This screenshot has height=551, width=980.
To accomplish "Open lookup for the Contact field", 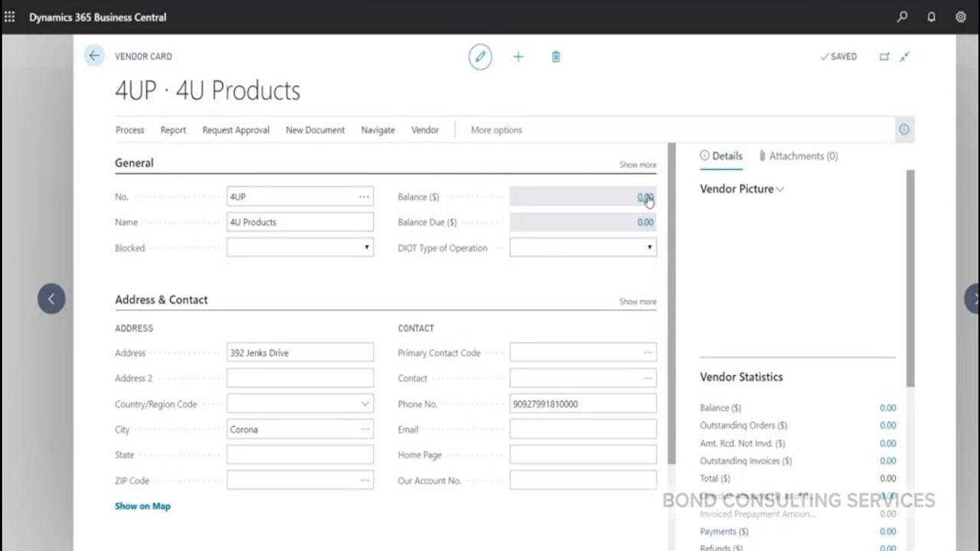I will pos(648,378).
